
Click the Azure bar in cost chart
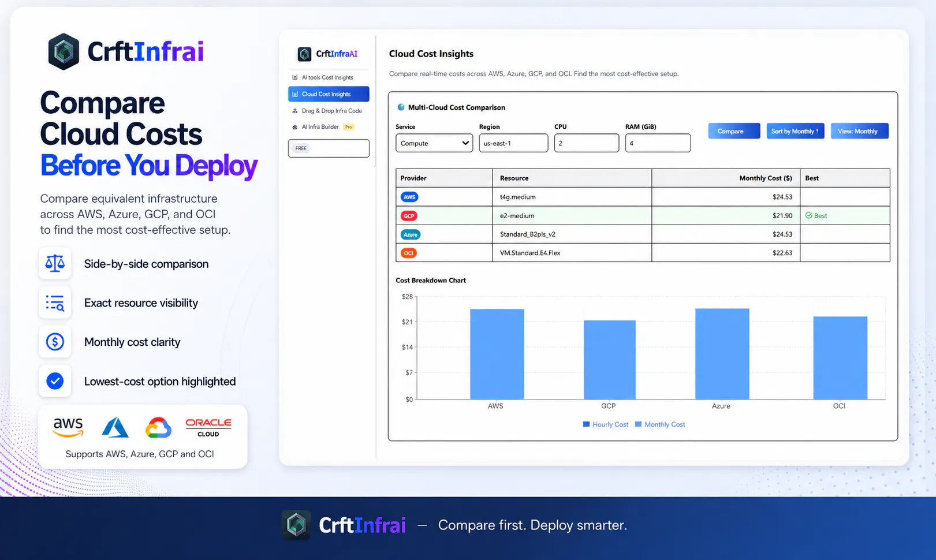[722, 354]
